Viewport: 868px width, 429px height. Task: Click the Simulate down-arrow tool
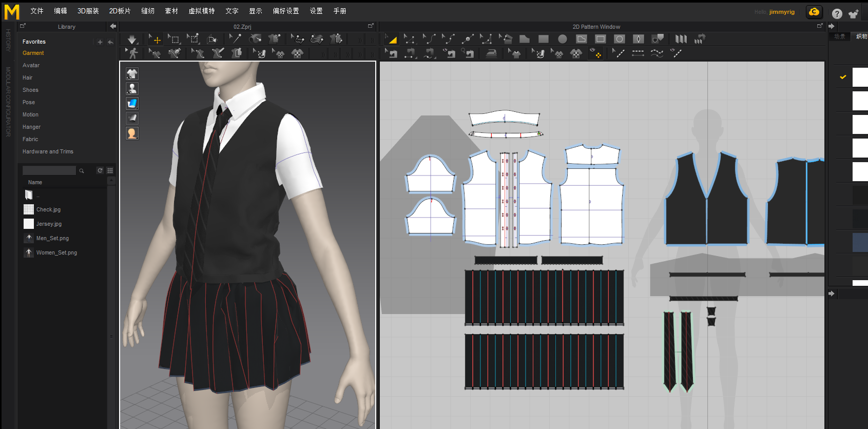(132, 39)
